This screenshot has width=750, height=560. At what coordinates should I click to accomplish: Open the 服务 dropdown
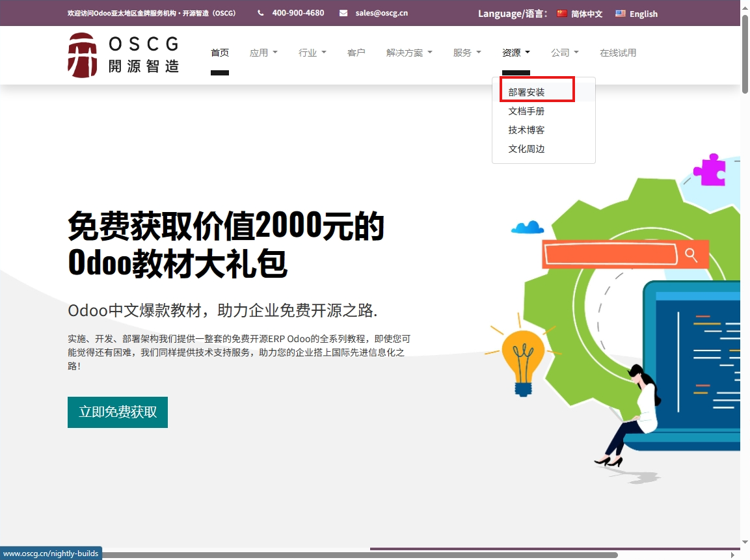coord(466,53)
